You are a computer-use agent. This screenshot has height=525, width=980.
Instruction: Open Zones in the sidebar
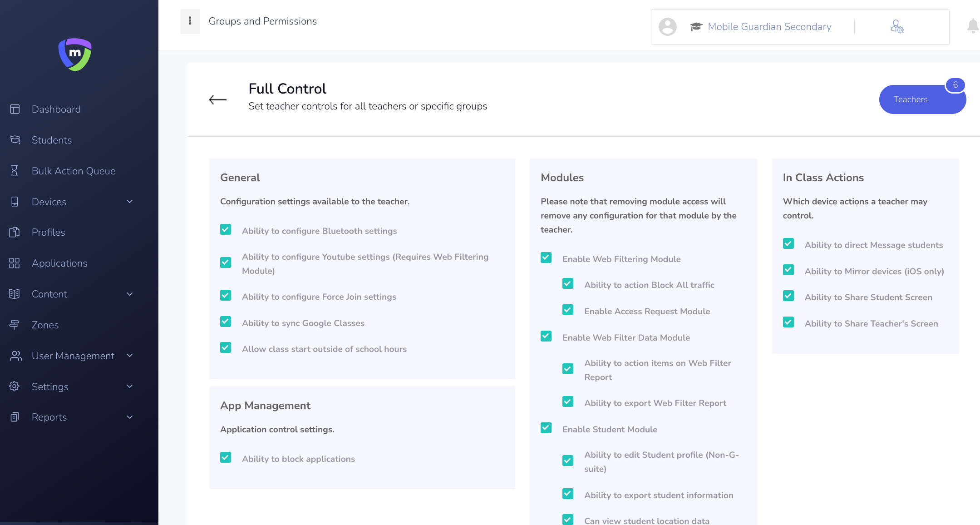pyautogui.click(x=45, y=325)
